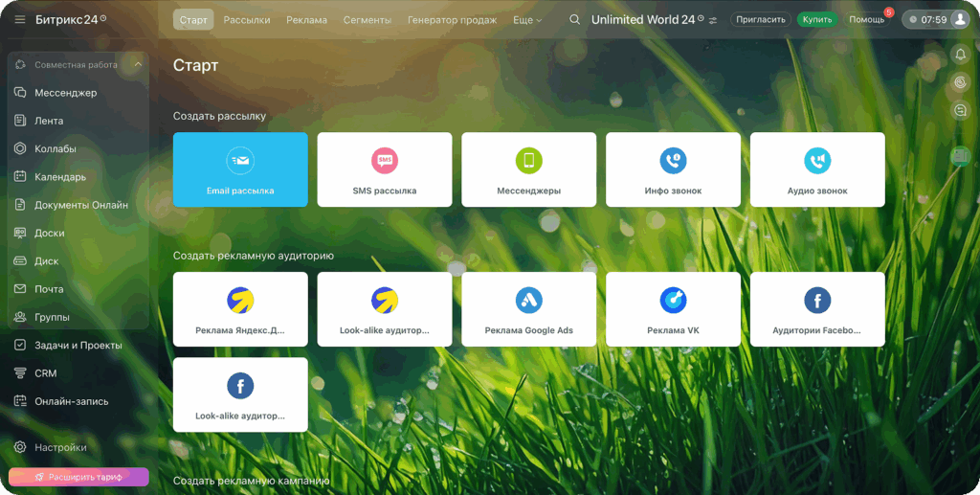Collapse the Совместная работа section
The width and height of the screenshot is (980, 495).
tap(138, 65)
